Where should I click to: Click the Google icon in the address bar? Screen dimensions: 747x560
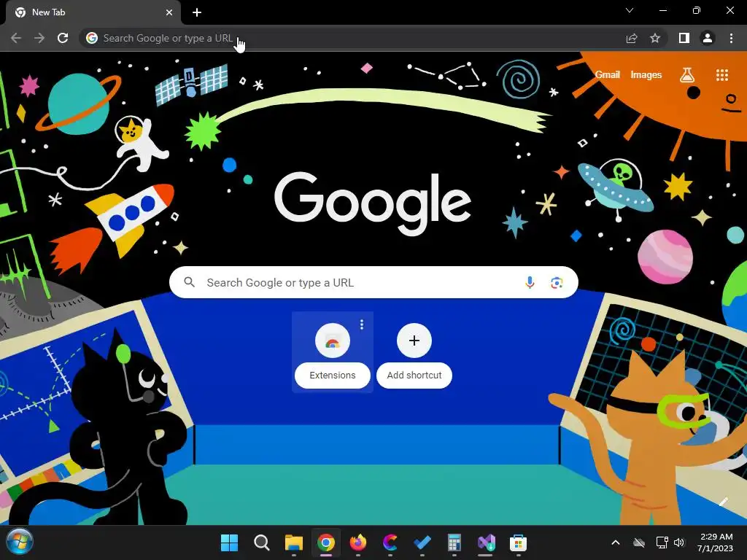click(92, 38)
